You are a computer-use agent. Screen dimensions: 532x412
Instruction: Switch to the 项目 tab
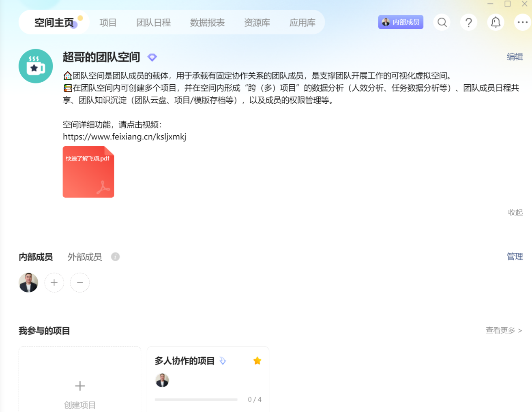point(108,23)
